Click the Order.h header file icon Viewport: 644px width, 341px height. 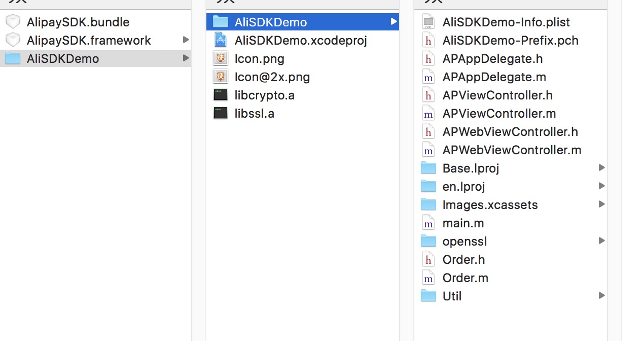(428, 259)
